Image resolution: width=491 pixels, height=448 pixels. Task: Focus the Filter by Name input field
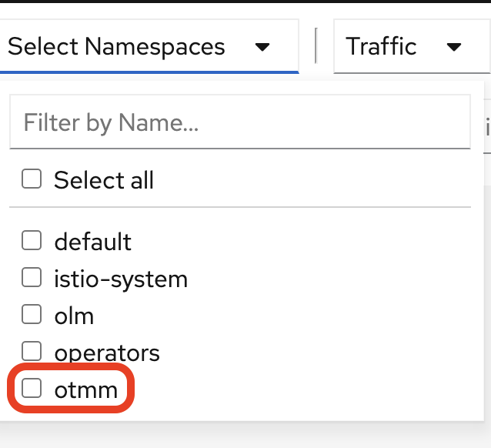pyautogui.click(x=239, y=122)
